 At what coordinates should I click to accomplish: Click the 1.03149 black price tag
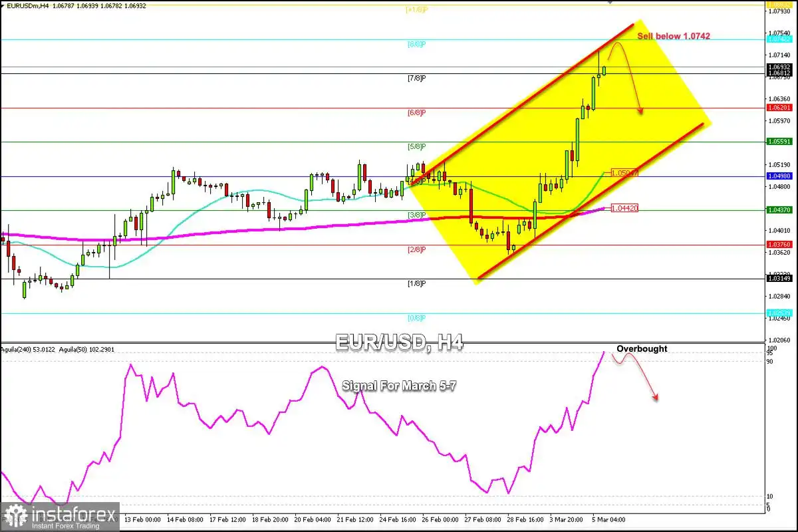click(x=780, y=279)
